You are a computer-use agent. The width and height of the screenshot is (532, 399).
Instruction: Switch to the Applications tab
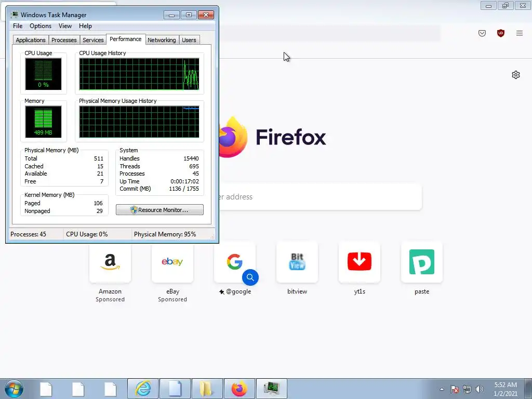(31, 40)
